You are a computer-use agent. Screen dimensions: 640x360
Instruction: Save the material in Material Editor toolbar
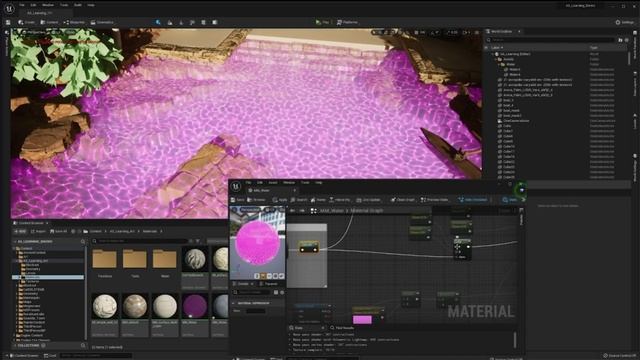point(237,200)
